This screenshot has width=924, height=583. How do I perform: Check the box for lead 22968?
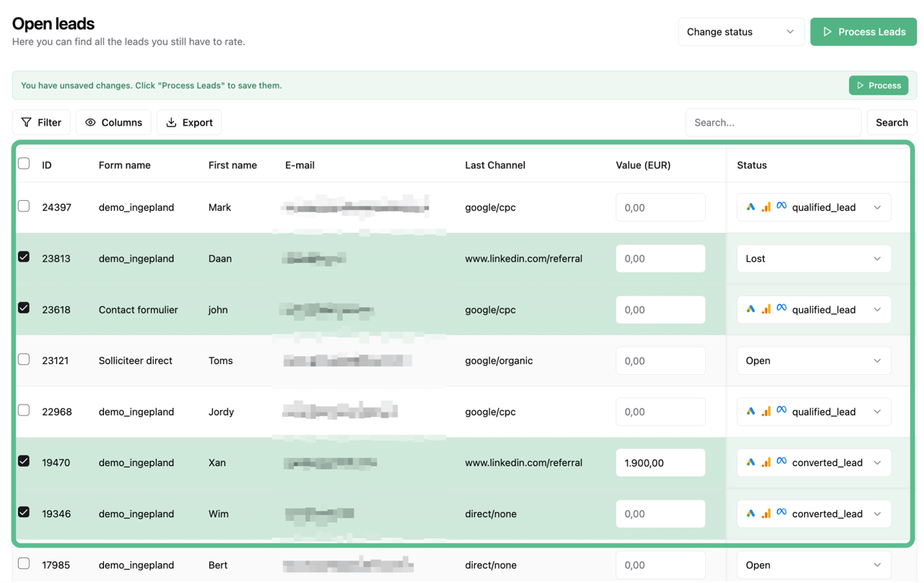pyautogui.click(x=24, y=410)
